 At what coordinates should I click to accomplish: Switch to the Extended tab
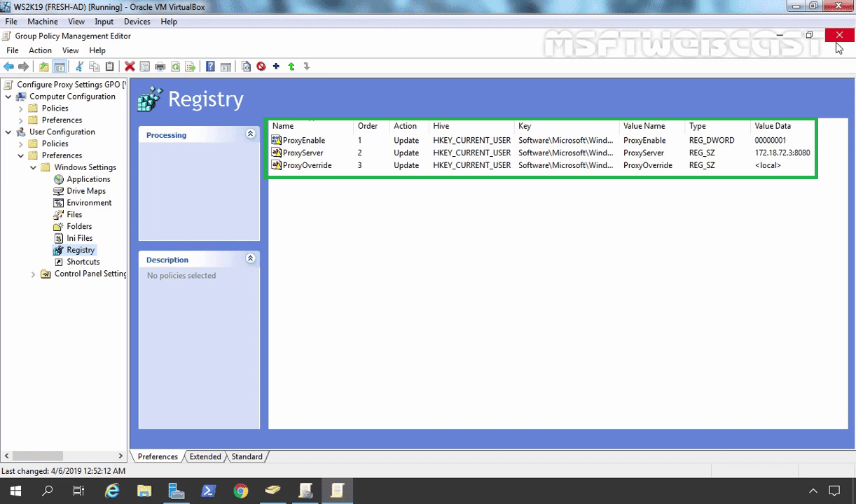tap(205, 456)
